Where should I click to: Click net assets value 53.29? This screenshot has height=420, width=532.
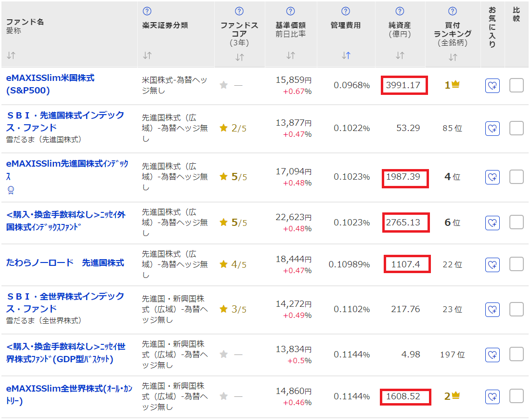coord(408,128)
